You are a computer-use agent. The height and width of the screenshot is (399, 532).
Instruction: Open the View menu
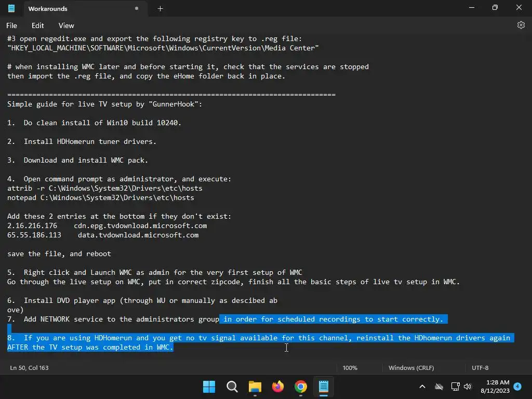66,25
